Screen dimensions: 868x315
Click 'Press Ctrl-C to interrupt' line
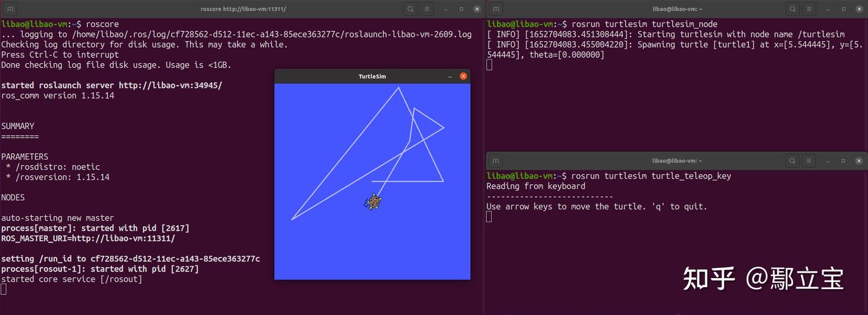pos(60,54)
